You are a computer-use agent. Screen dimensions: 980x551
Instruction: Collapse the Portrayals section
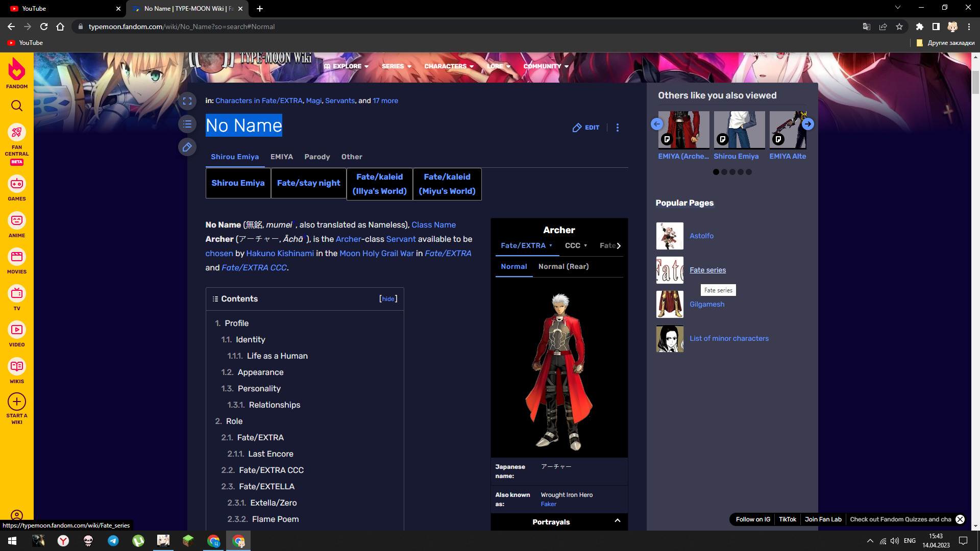tap(618, 521)
